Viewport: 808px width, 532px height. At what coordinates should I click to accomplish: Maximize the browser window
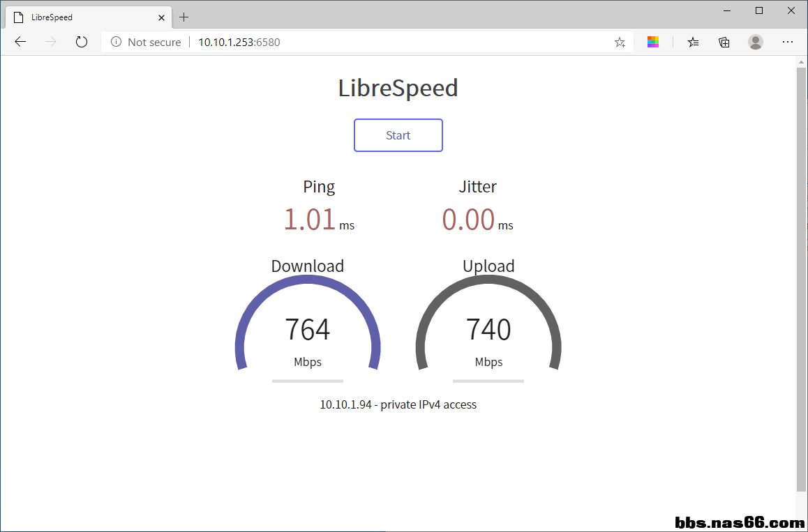point(759,10)
